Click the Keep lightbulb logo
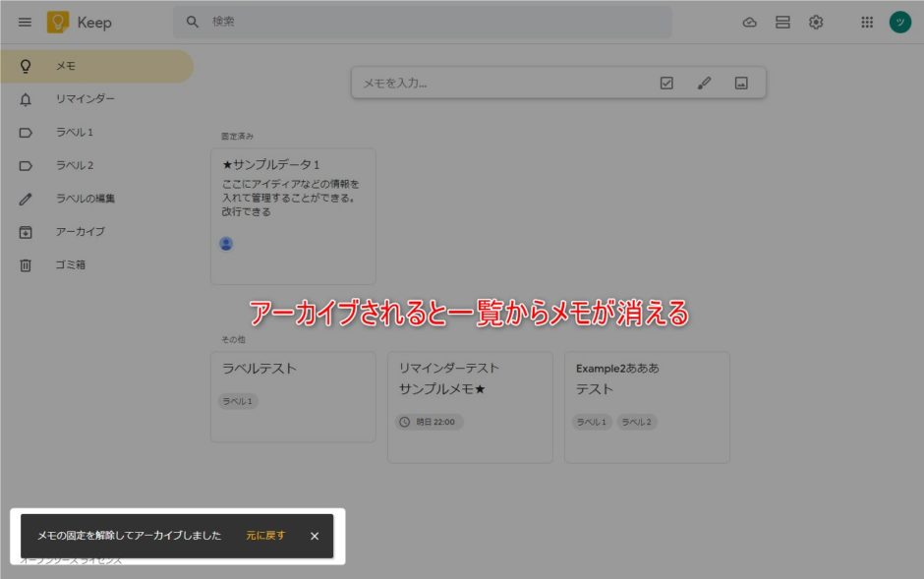 pos(58,23)
